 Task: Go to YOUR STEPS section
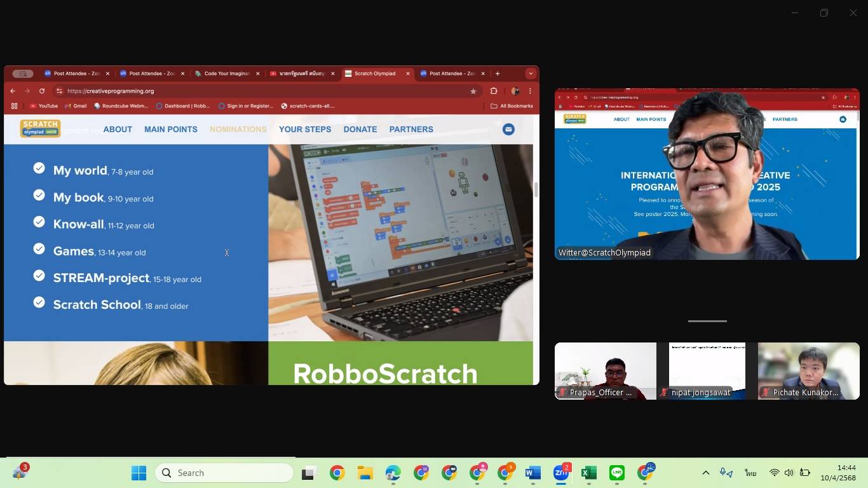coord(305,129)
